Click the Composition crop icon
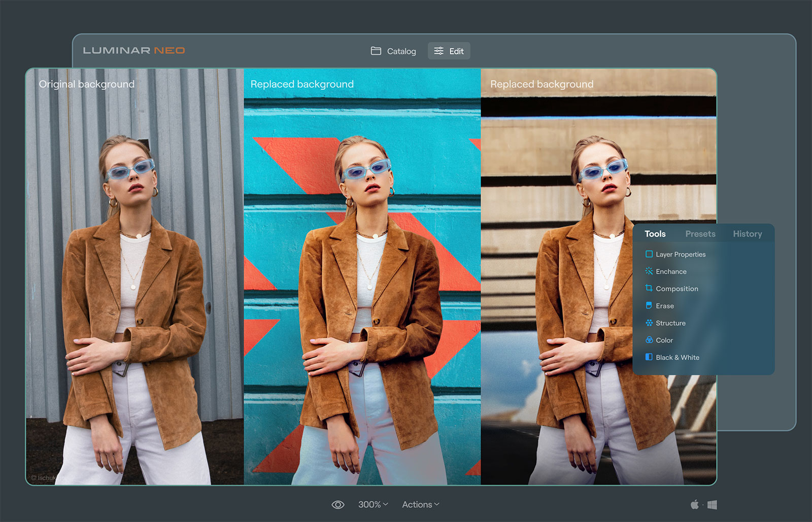 coord(649,288)
